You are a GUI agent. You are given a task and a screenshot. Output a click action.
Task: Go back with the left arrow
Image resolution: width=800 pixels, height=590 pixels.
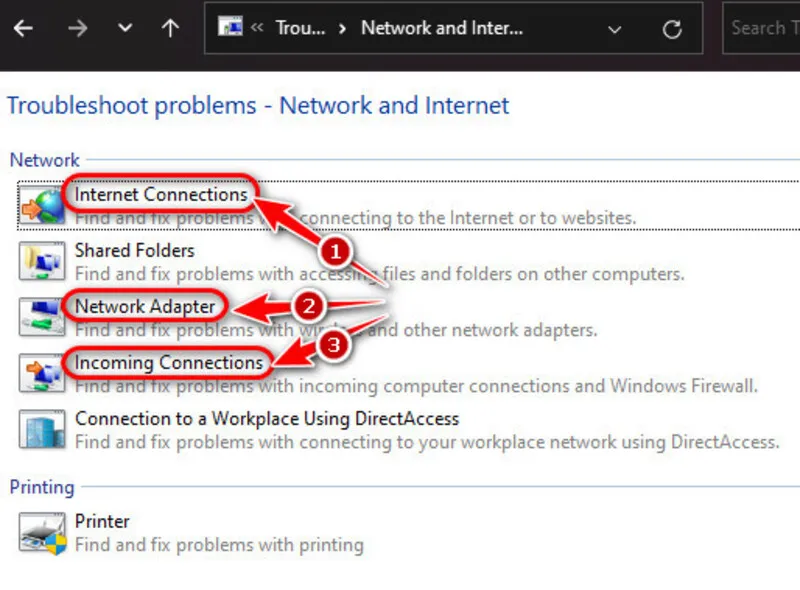[23, 28]
